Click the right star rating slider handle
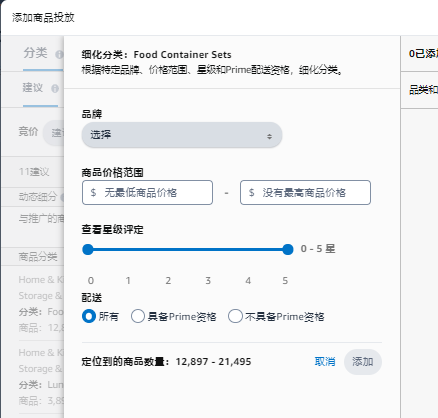The width and height of the screenshot is (438, 418). click(287, 249)
